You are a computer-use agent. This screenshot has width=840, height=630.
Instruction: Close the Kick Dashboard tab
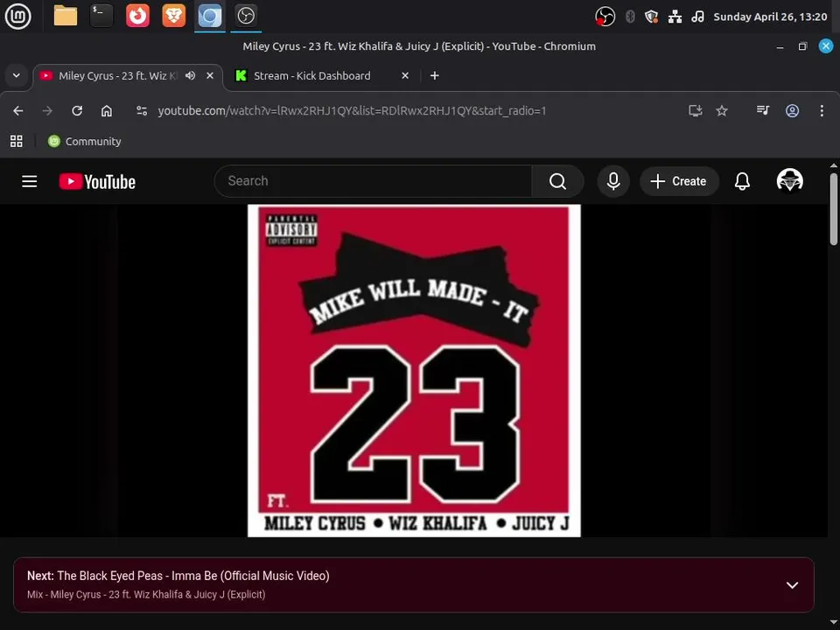click(x=405, y=75)
